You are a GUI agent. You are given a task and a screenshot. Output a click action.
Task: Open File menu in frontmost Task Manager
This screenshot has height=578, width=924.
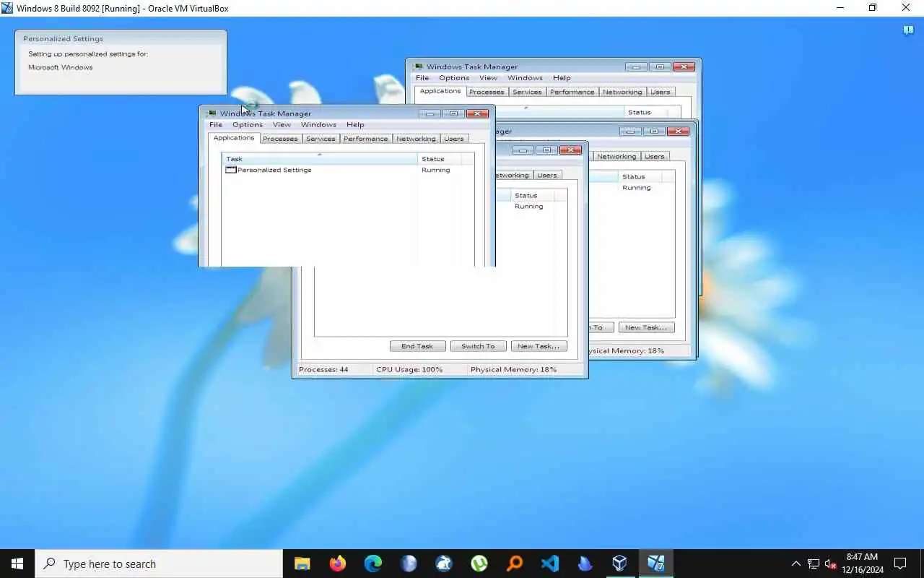tap(216, 124)
